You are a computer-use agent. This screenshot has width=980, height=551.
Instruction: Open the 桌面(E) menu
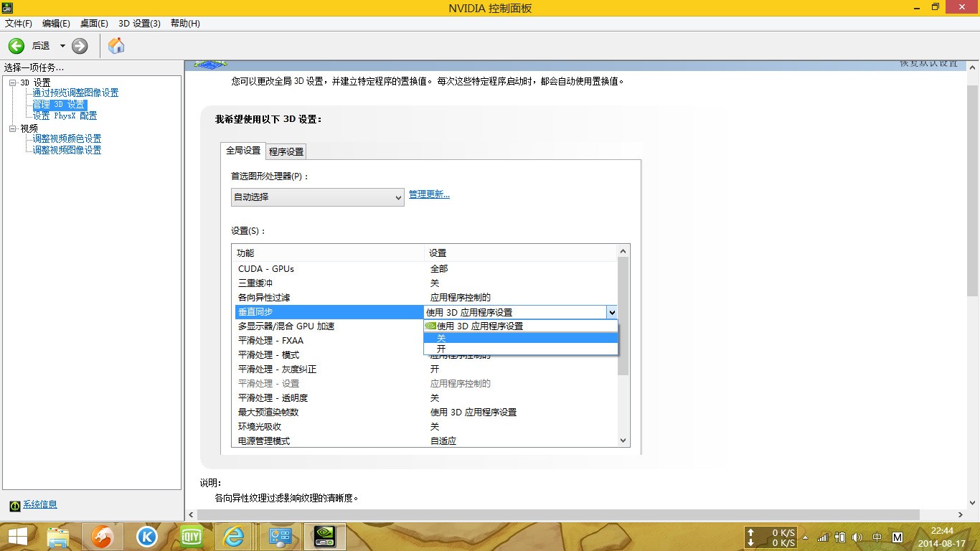pyautogui.click(x=94, y=24)
